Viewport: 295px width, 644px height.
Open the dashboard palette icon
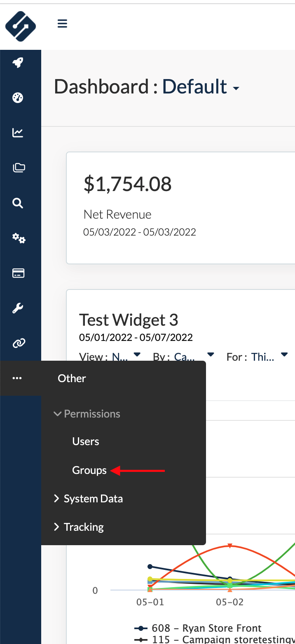[x=18, y=98]
